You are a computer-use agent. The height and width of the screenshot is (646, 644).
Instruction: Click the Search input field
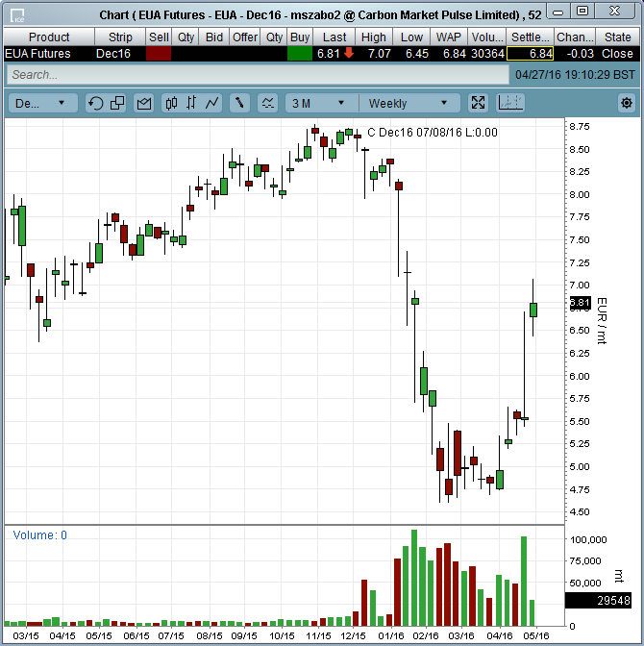tap(258, 75)
